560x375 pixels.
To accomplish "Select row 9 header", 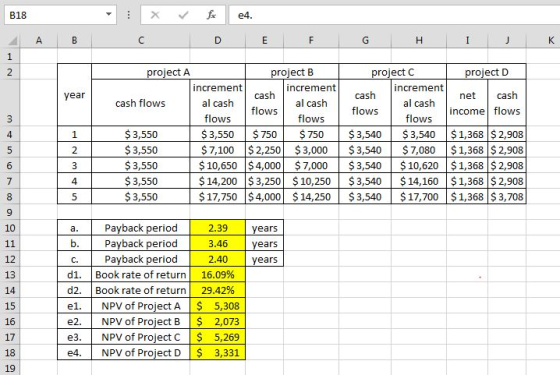I will [x=10, y=212].
